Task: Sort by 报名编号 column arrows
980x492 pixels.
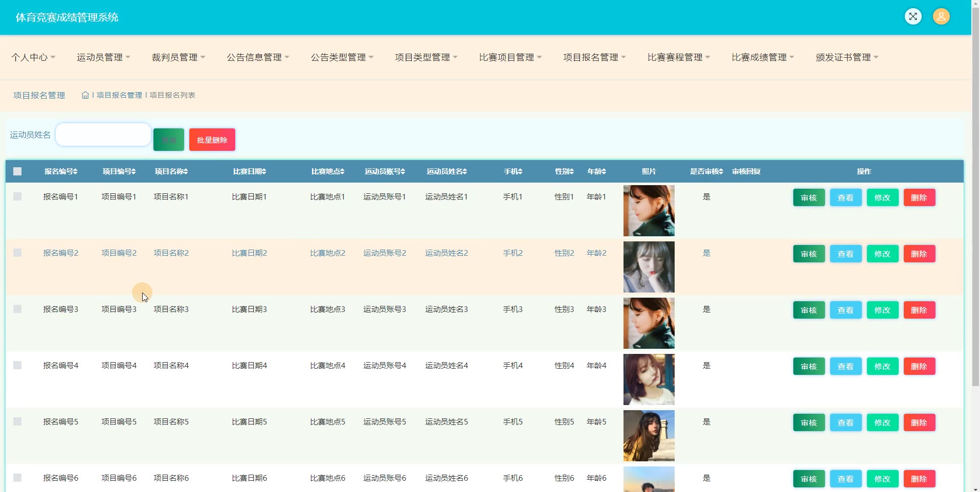Action: 75,172
